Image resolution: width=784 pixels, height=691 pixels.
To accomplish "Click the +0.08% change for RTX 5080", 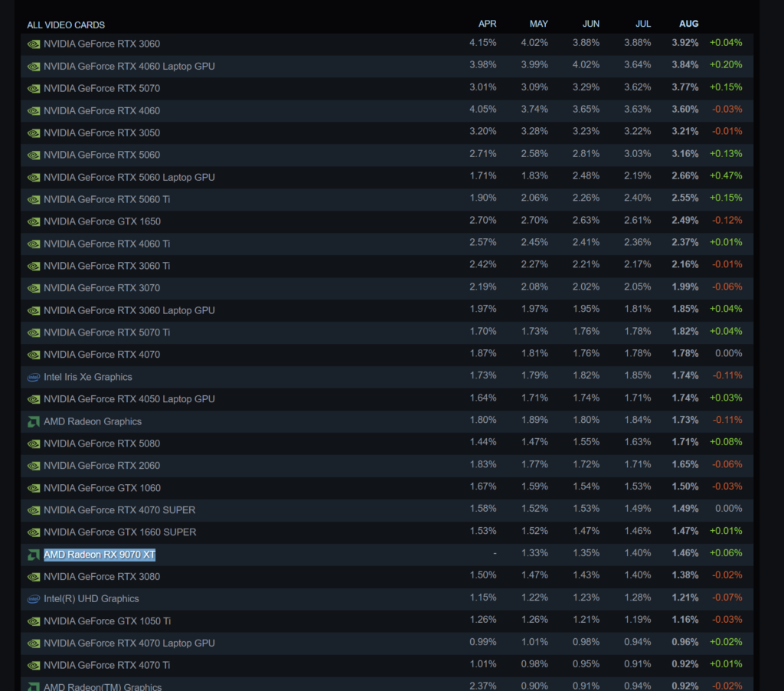I will click(726, 442).
